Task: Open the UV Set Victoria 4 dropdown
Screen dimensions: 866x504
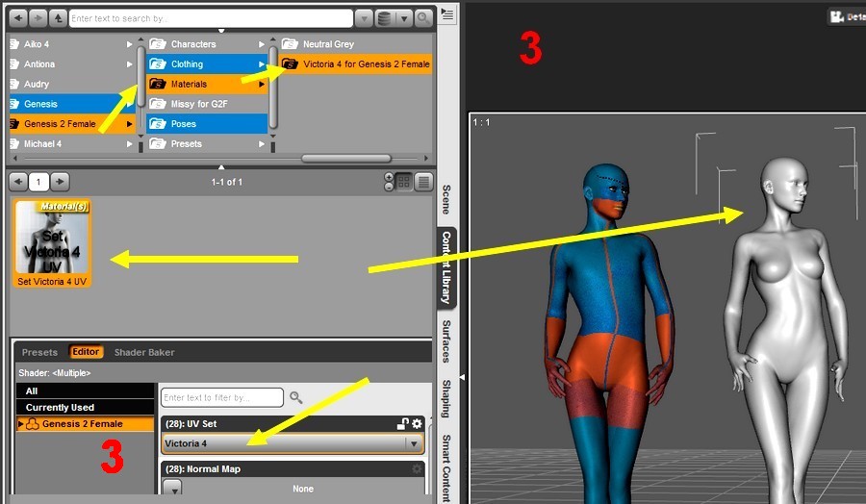Action: (293, 443)
